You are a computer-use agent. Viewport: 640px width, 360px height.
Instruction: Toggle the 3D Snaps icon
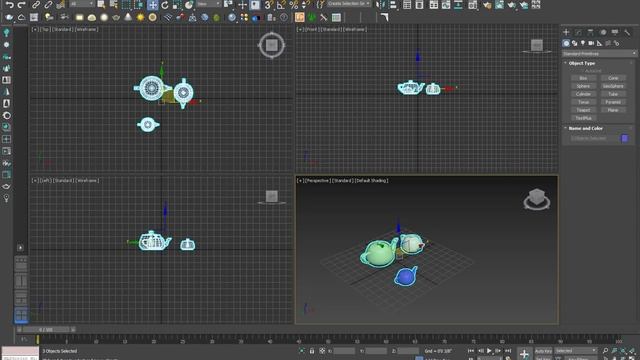pyautogui.click(x=268, y=5)
